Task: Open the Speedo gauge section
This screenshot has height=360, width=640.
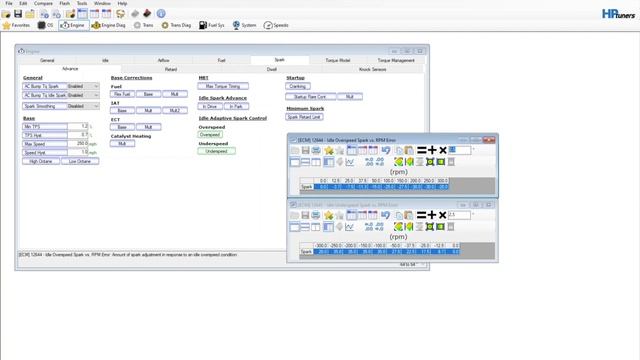Action: [276, 25]
